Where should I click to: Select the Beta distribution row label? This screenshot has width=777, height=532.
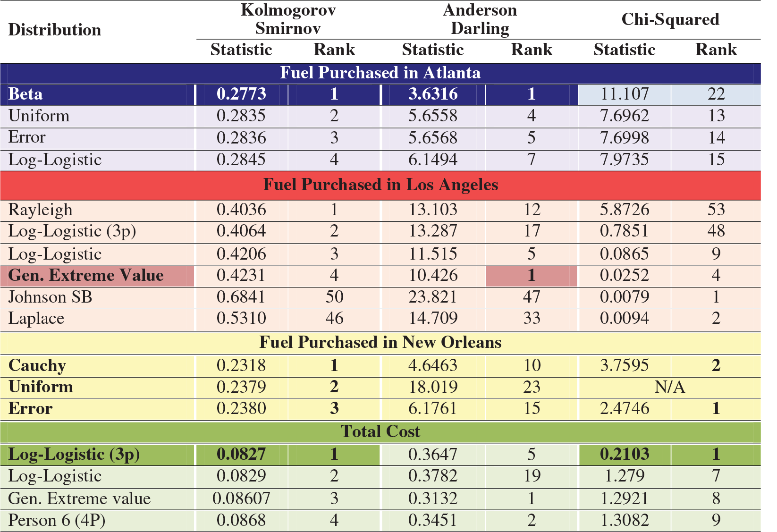25,94
